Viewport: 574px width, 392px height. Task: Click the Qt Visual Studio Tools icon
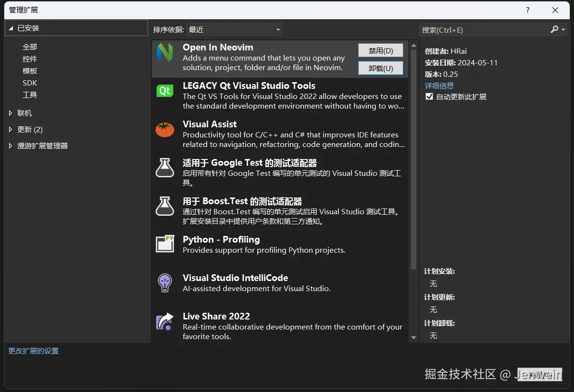[165, 91]
